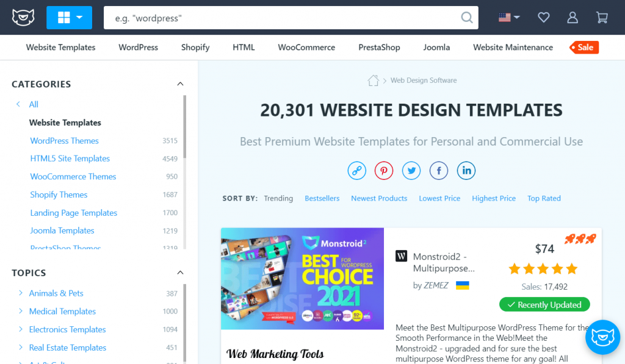
Task: Expand the Animals & Pets topic arrow
Action: [x=21, y=293]
